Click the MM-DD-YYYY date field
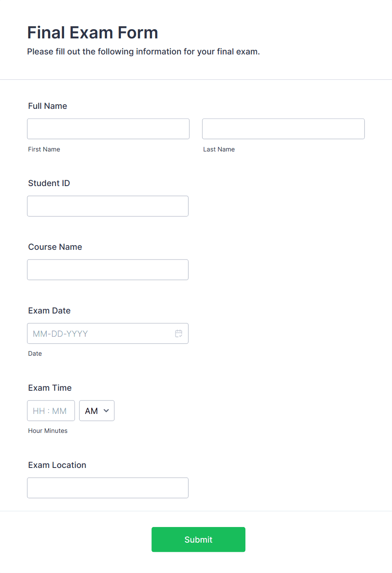This screenshot has width=392, height=573. tap(108, 333)
